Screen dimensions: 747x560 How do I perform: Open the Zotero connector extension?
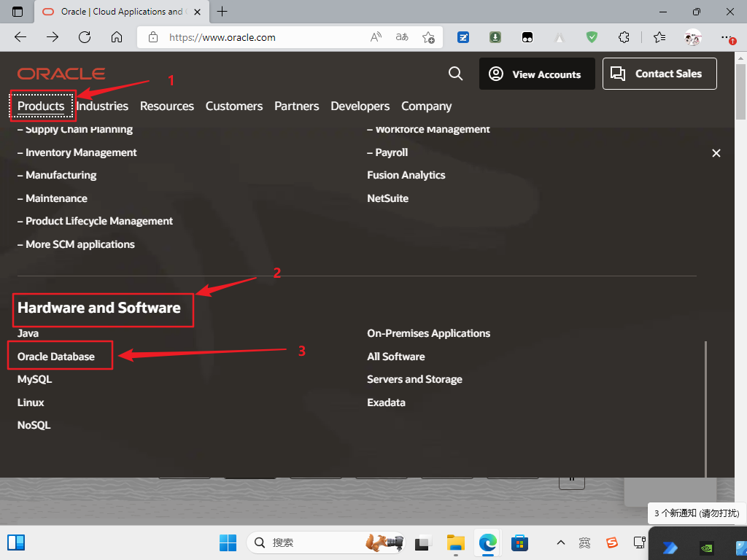(462, 36)
